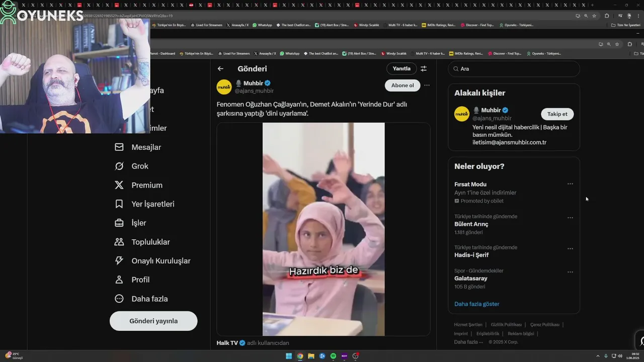Open Tüm Yer İşaretleri bookmarks folder
The image size is (644, 362).
[625, 25]
